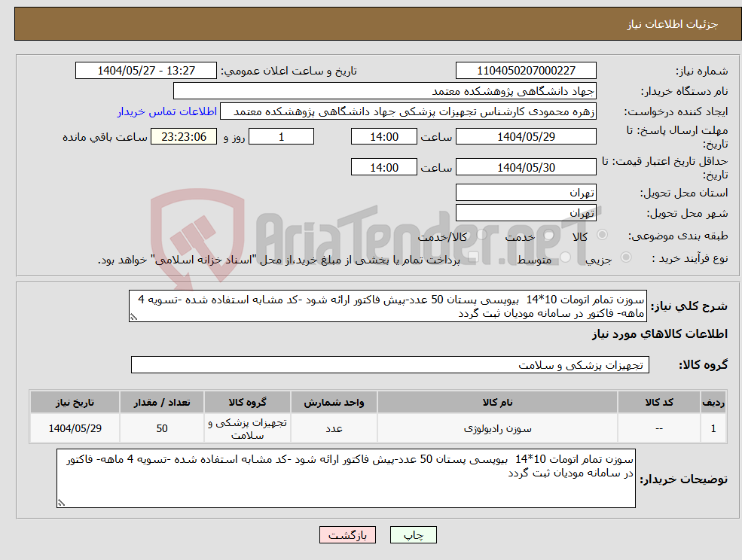Click the resize handle of شرح کلی نیاز textarea
The width and height of the screenshot is (742, 560).
click(133, 318)
